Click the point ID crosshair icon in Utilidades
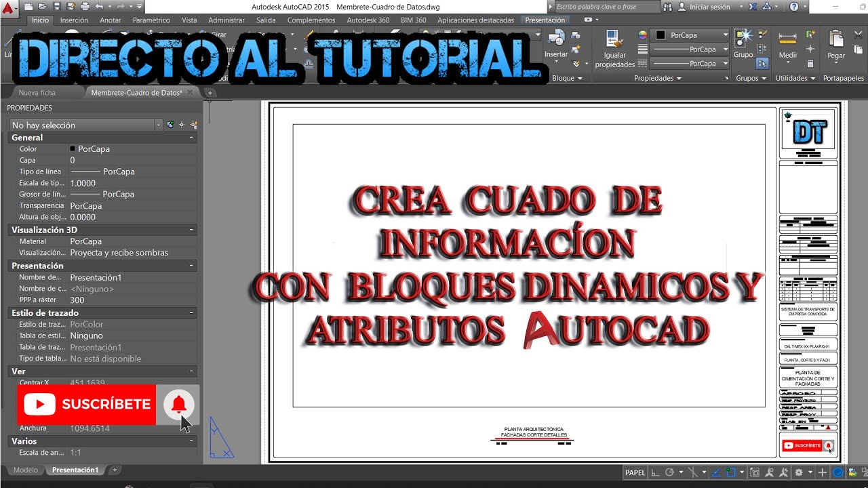 point(810,49)
